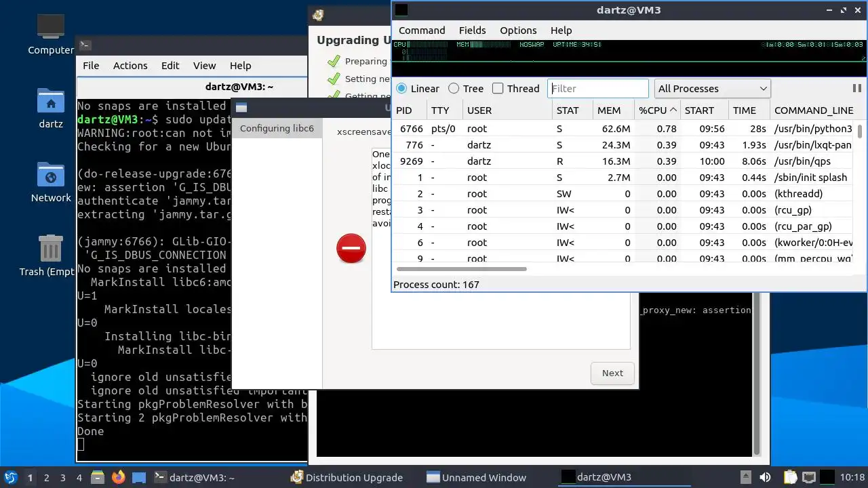
Task: Select Configuring libc6 in the sidebar
Action: point(277,128)
